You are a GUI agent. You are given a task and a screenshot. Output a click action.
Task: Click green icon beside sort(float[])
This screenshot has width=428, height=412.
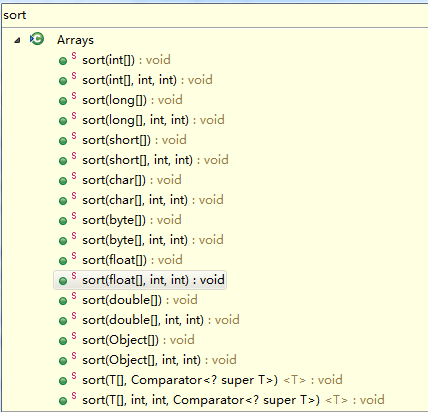[63, 261]
